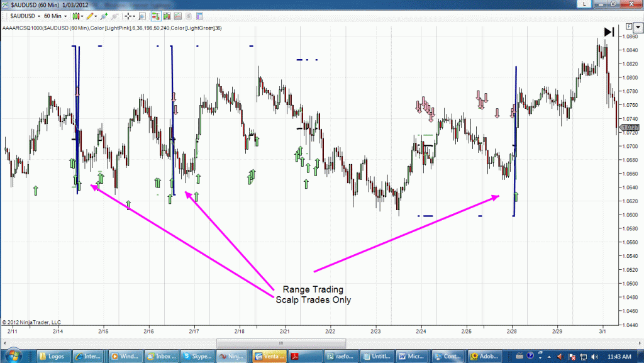Select the crosshair cursor tool
Image resolution: width=644 pixels, height=363 pixels.
pos(128,16)
